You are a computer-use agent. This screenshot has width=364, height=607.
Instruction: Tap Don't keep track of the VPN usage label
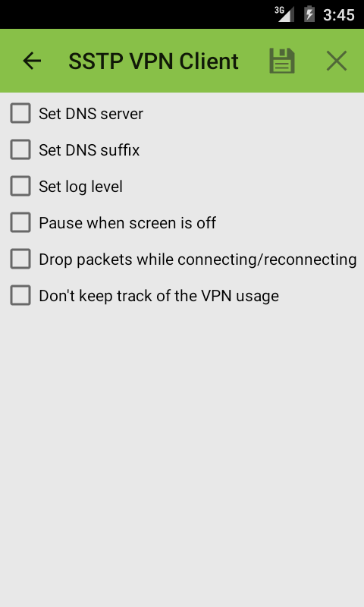[x=158, y=296]
